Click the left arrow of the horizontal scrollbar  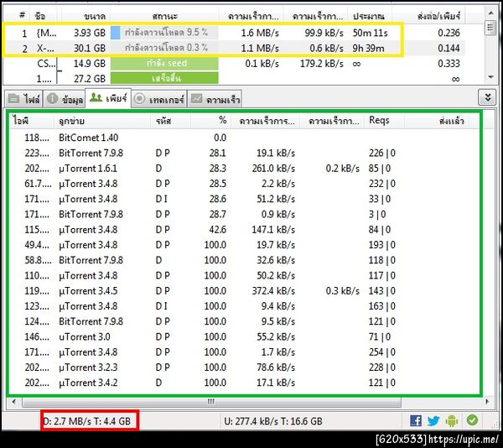(x=13, y=402)
